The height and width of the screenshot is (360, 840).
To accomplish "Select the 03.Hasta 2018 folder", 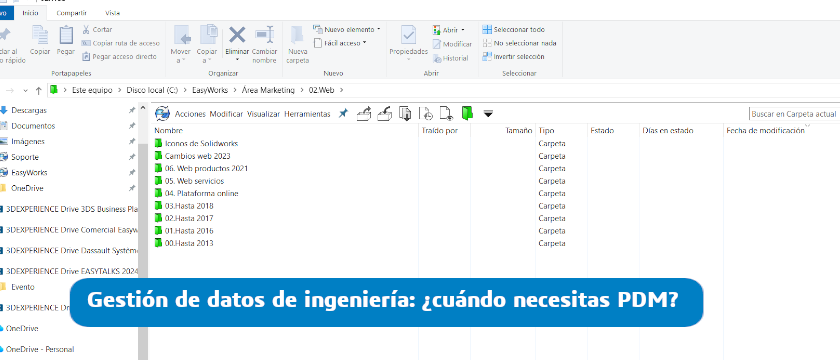I will click(x=189, y=206).
